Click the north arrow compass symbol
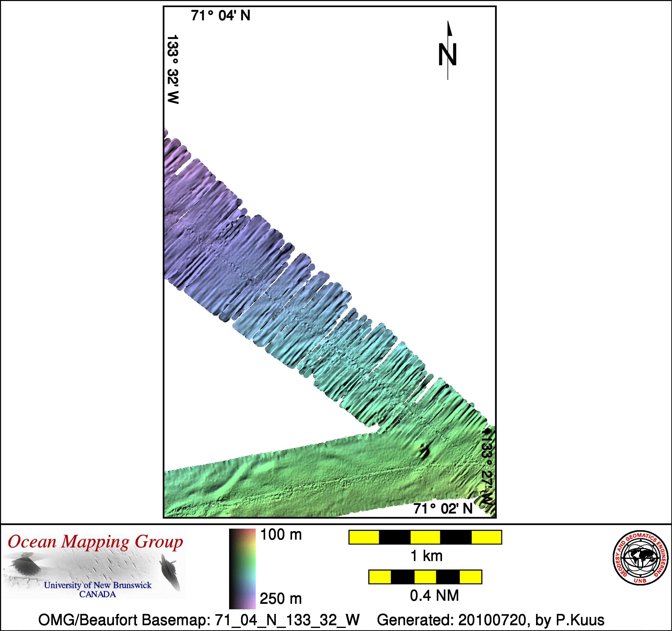The height and width of the screenshot is (631, 672). tap(447, 51)
